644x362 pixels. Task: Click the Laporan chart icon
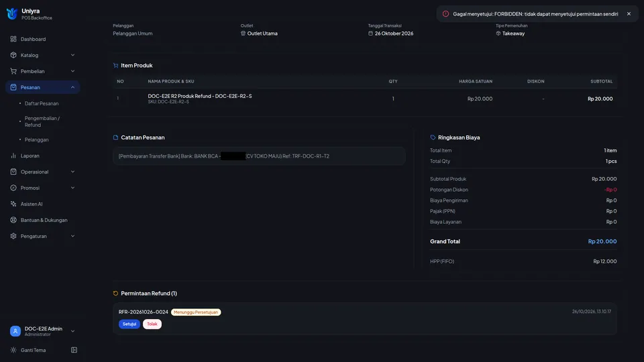tap(13, 156)
